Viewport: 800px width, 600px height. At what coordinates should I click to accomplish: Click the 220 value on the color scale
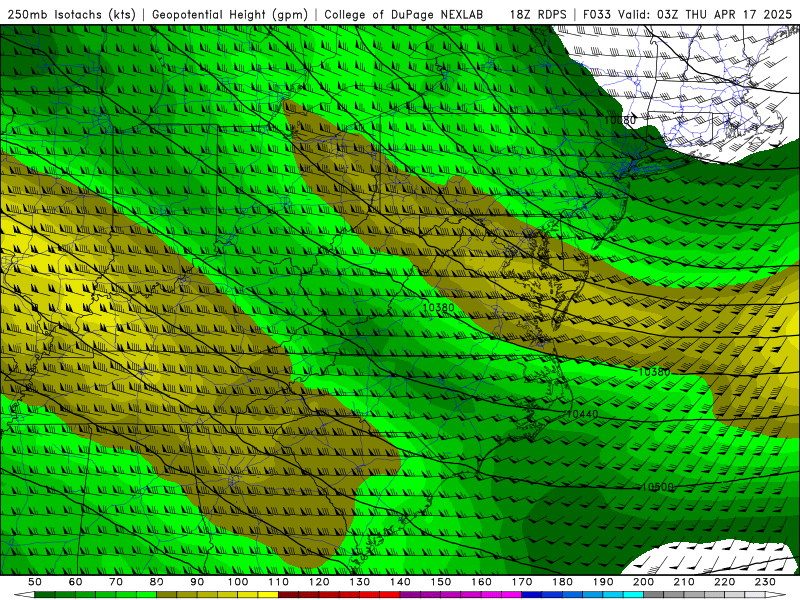click(724, 582)
